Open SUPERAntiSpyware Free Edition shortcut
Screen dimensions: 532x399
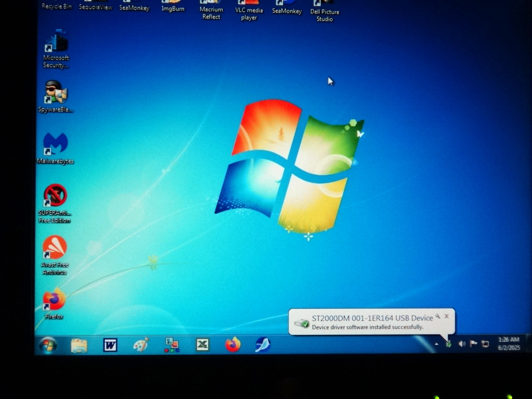(x=55, y=204)
